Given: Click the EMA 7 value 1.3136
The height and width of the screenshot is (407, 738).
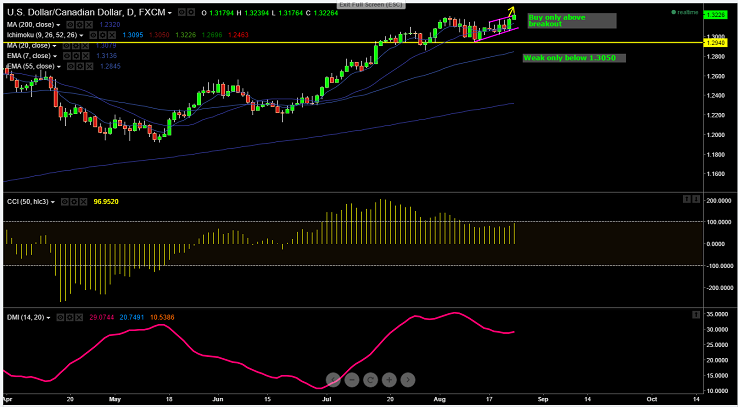Looking at the screenshot, I should [x=105, y=56].
